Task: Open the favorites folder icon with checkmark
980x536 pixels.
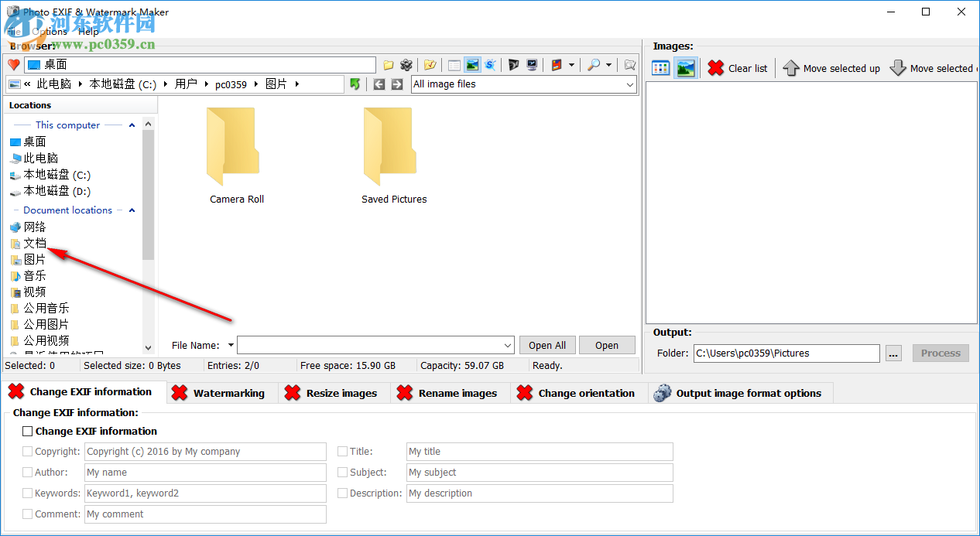Action: pos(430,65)
